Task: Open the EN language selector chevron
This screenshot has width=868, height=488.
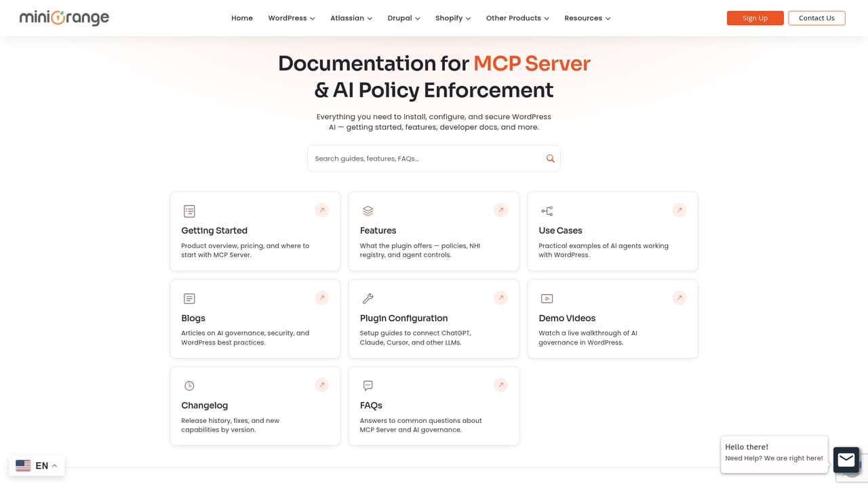Action: (54, 466)
